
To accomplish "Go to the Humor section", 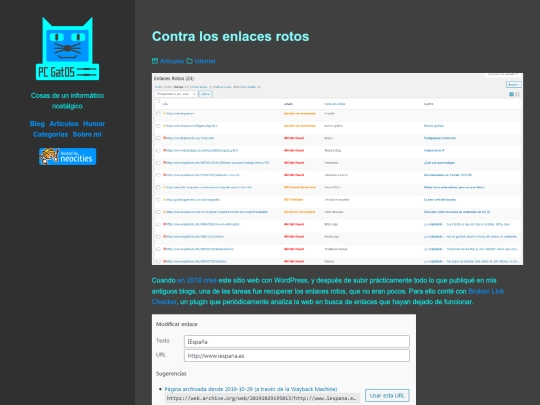I will tap(94, 124).
